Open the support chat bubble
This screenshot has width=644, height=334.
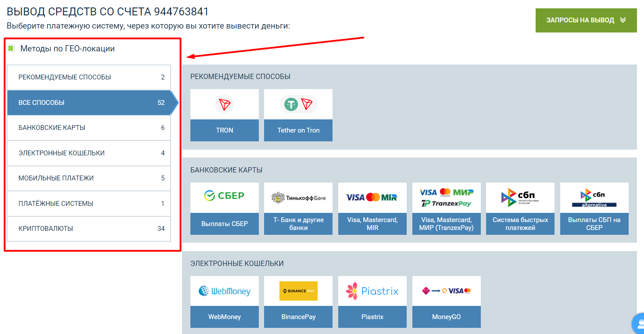point(639,324)
